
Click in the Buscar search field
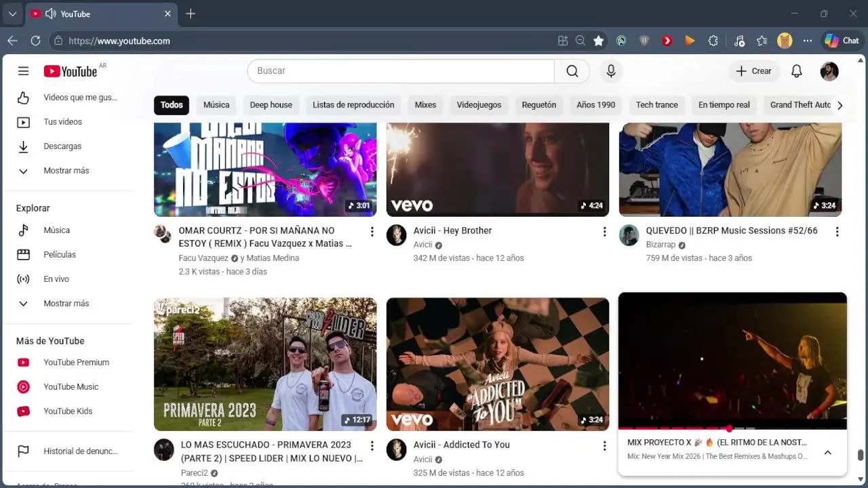pyautogui.click(x=401, y=71)
